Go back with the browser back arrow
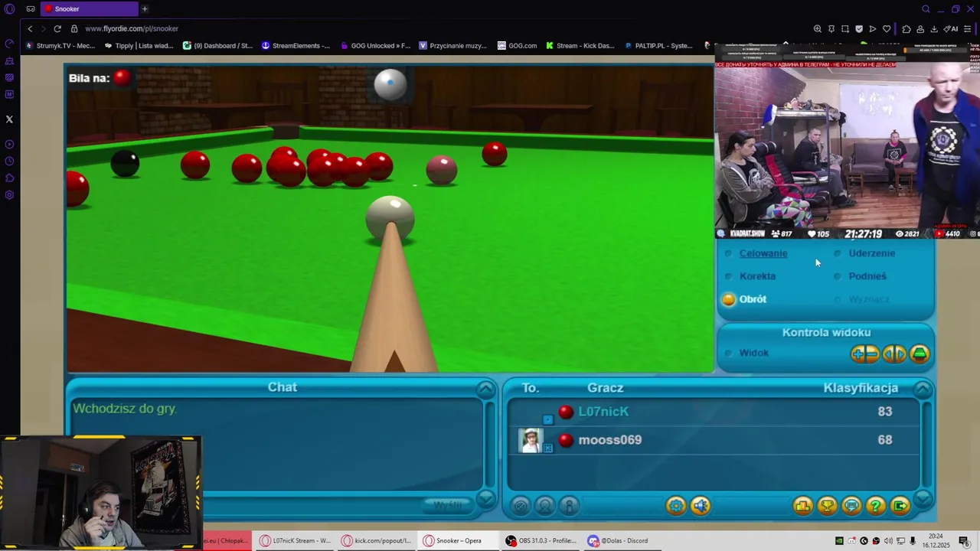980x551 pixels. (x=30, y=29)
